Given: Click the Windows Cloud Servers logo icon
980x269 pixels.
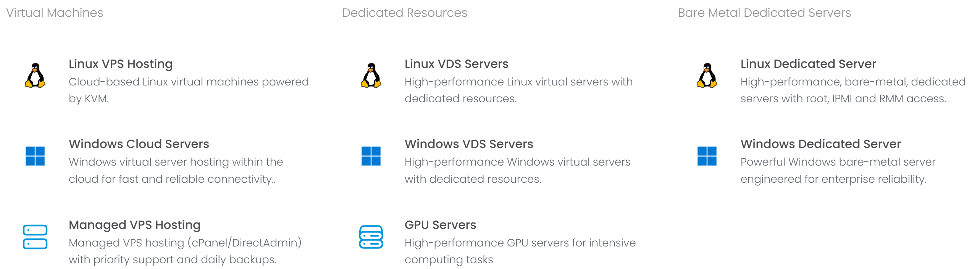Looking at the screenshot, I should [x=35, y=156].
